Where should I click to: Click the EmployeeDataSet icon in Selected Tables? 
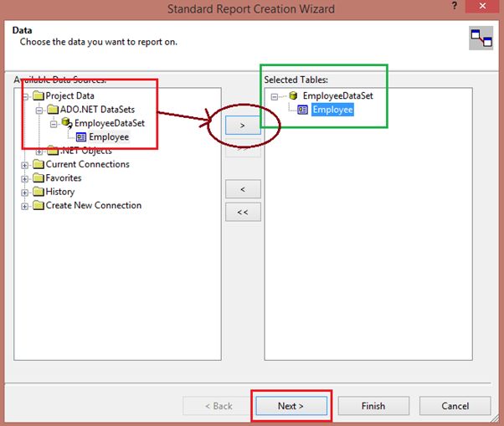[293, 95]
